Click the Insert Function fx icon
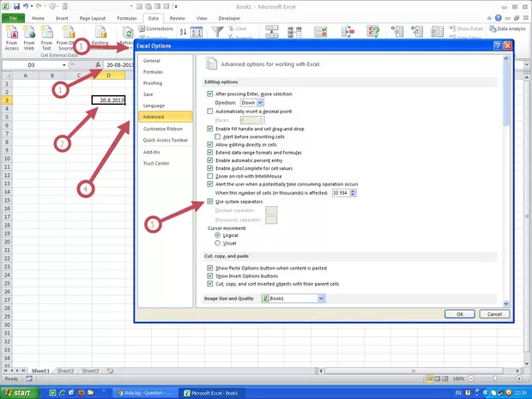 [98, 64]
